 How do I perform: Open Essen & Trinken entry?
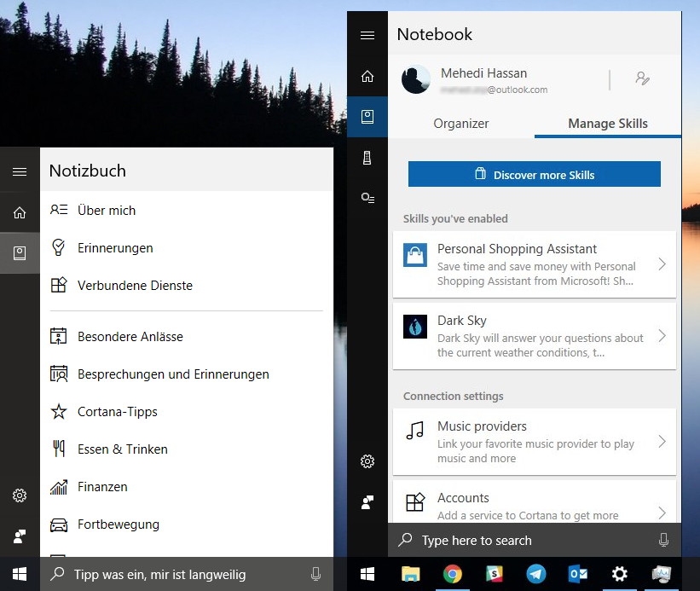coord(187,449)
